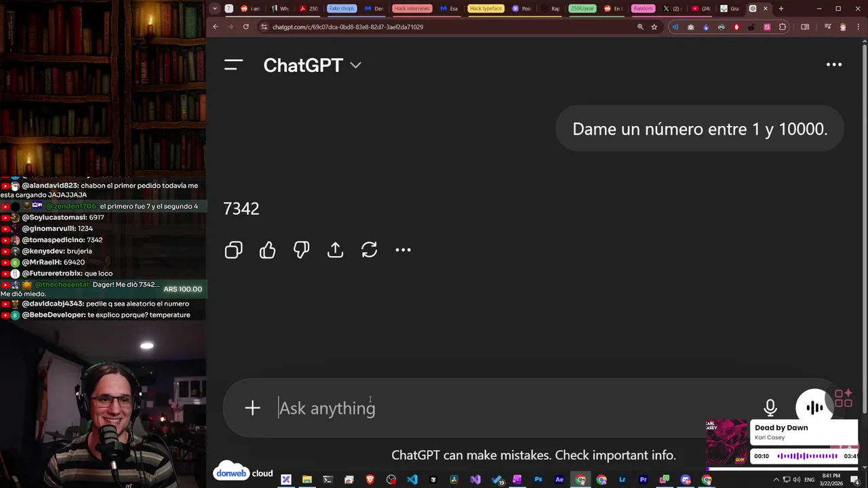Image resolution: width=868 pixels, height=488 pixels.
Task: Open the browser side panel icon
Action: click(805, 27)
